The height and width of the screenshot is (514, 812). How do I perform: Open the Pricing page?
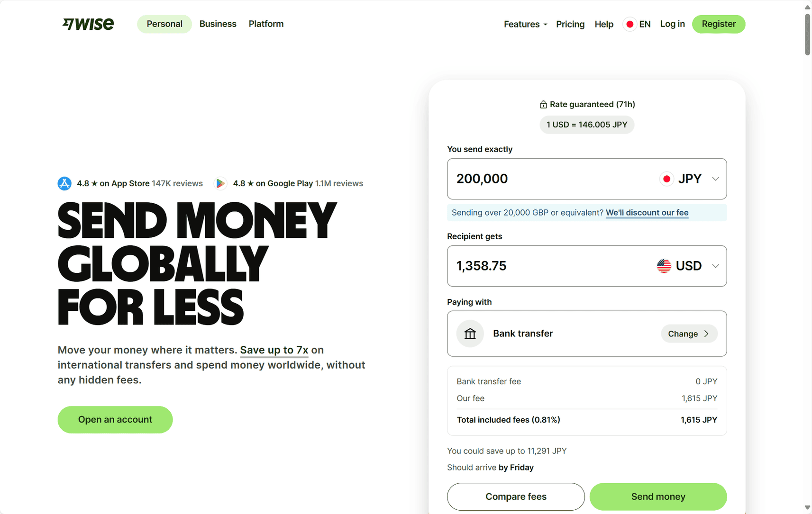point(570,24)
